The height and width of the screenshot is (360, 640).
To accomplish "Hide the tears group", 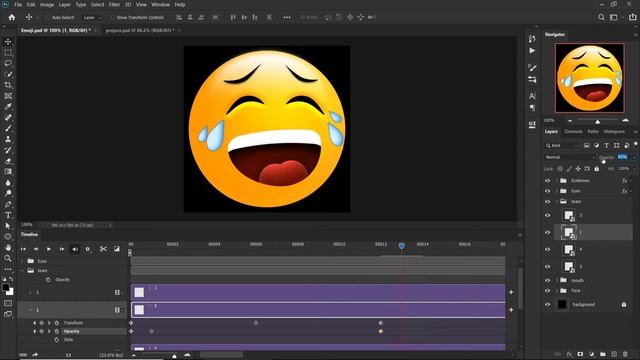I will pos(548,202).
